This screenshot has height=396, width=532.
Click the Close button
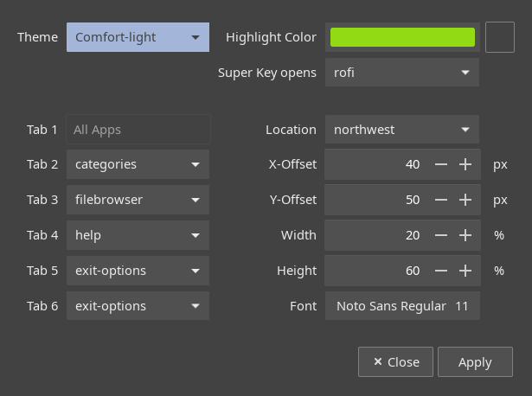395,361
